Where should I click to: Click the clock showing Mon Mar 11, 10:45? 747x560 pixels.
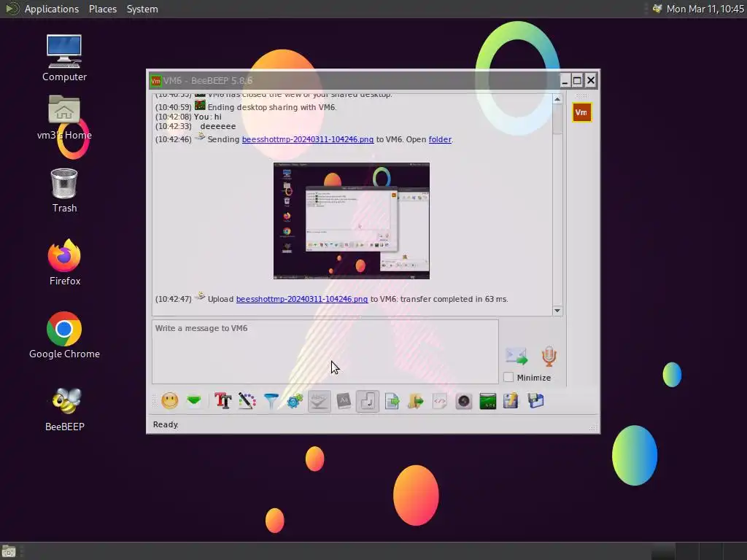click(x=705, y=9)
